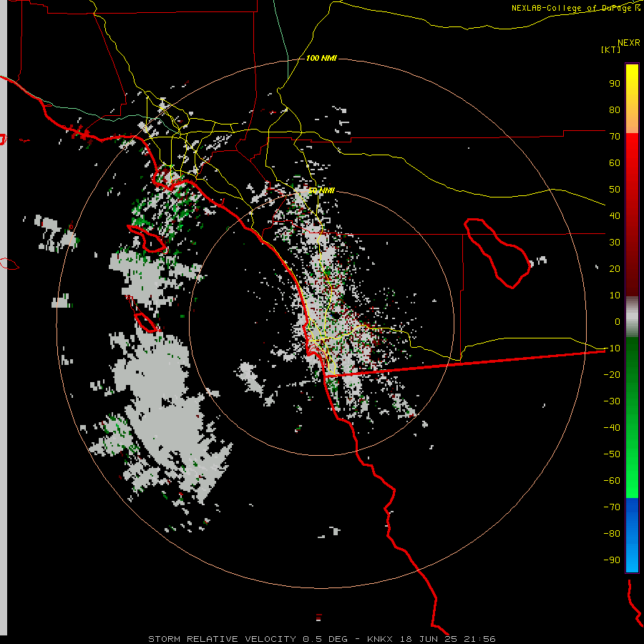Click the 0 knot scale label

pos(618,322)
